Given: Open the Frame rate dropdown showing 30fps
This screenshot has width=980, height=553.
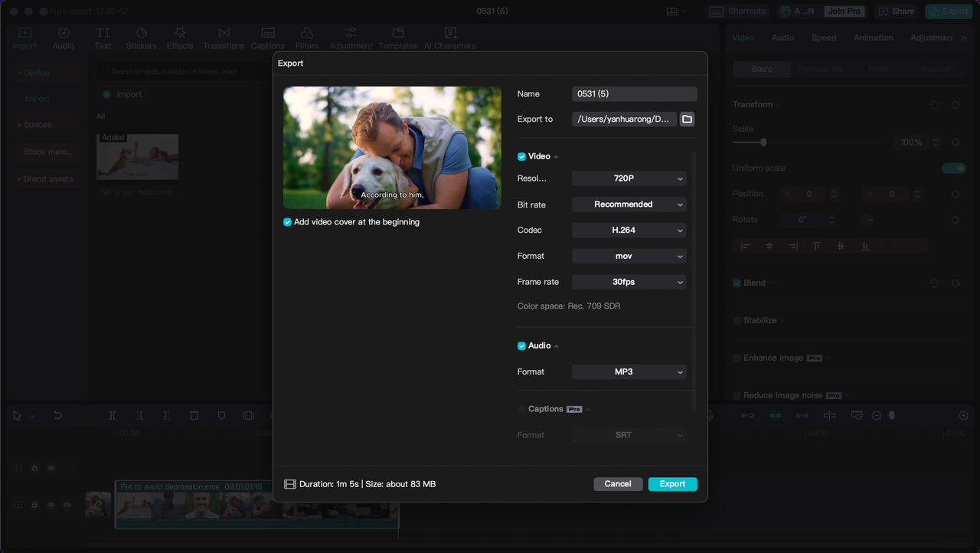Looking at the screenshot, I should click(629, 281).
